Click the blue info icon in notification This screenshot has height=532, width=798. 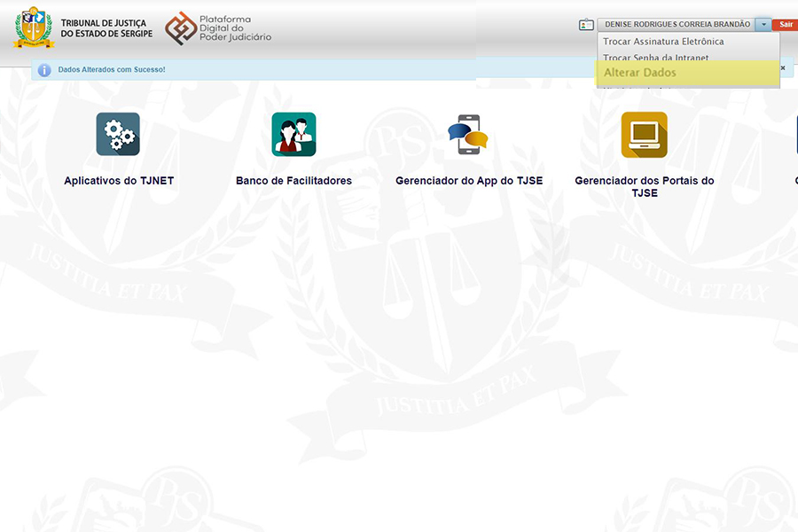(x=44, y=69)
